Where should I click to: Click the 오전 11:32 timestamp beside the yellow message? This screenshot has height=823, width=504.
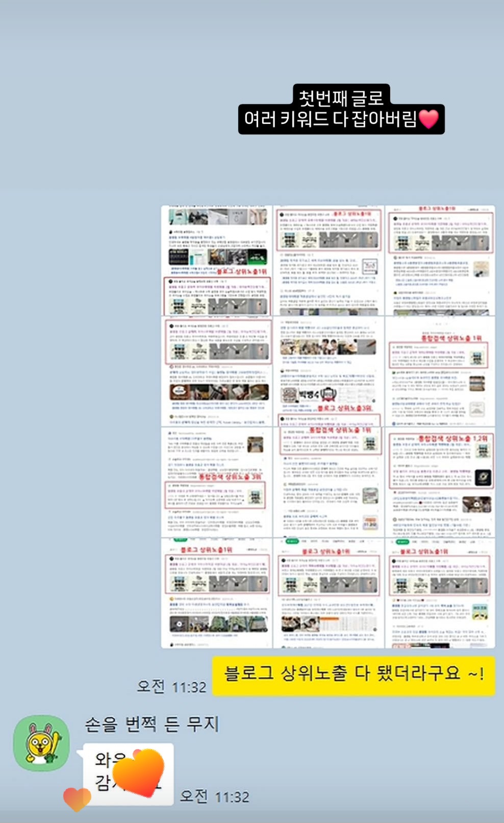171,686
